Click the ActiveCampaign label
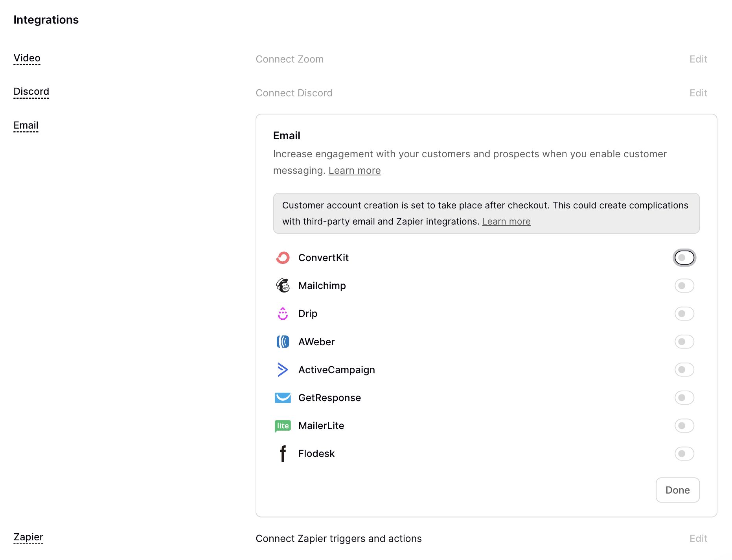 [337, 370]
